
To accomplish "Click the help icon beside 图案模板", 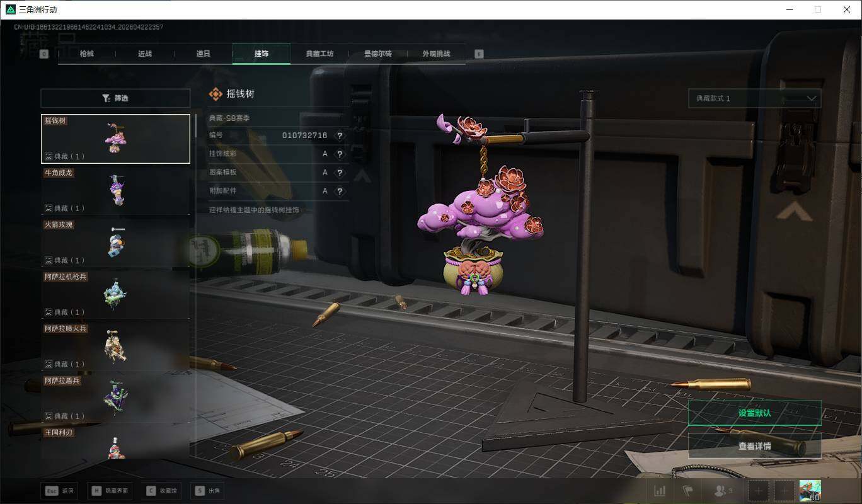I will click(340, 173).
